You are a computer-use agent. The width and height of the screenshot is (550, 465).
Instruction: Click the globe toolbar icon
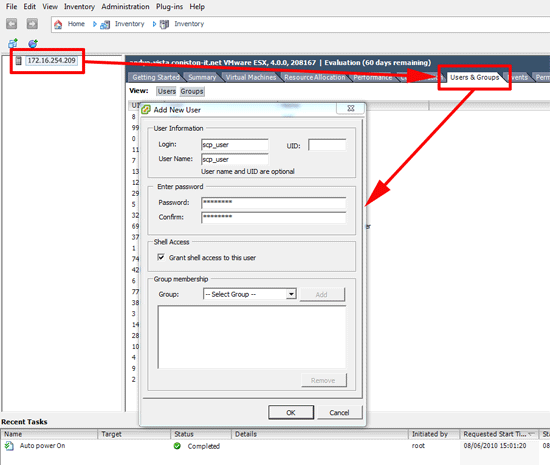(33, 43)
